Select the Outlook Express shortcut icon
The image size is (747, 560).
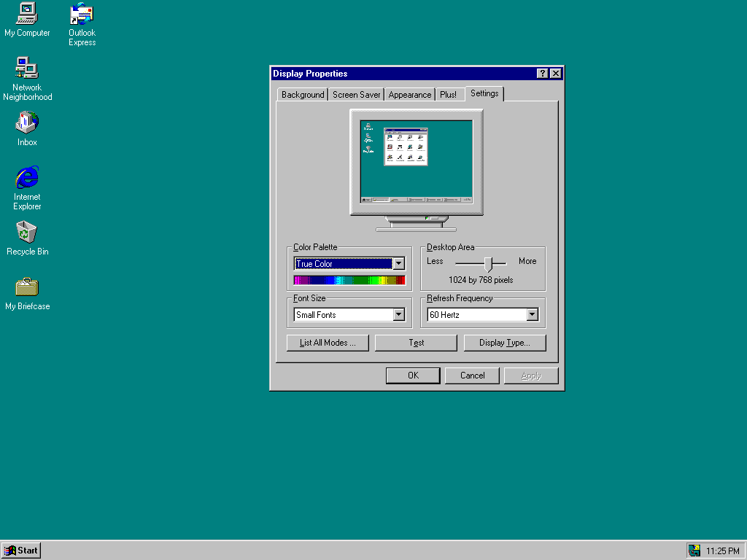(82, 15)
